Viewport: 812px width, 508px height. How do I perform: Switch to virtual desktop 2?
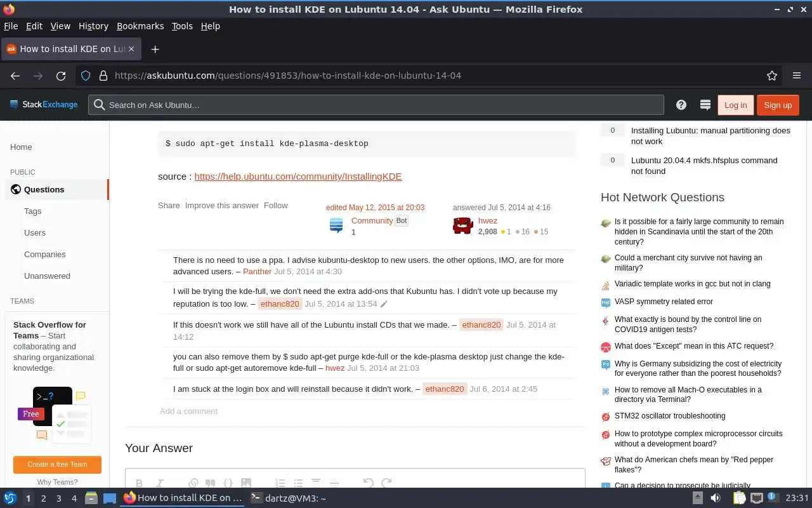[43, 498]
